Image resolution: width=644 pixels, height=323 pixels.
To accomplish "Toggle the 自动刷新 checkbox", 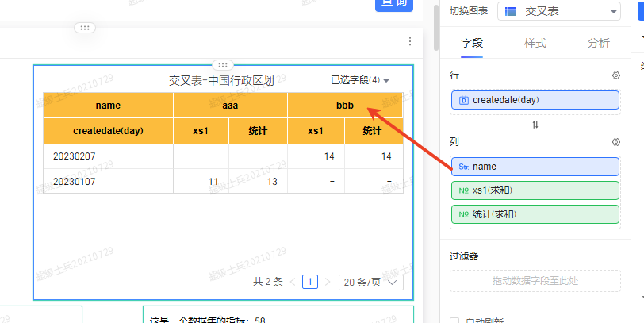I will tap(454, 321).
